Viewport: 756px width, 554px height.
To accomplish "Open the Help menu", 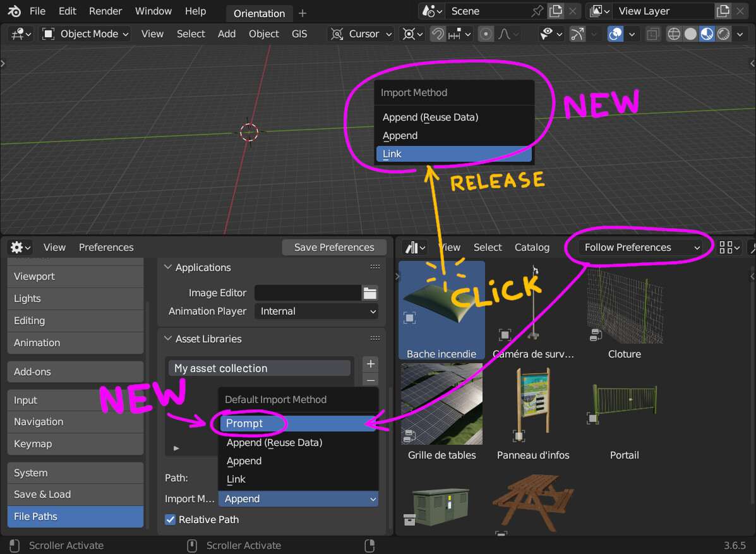I will click(195, 11).
